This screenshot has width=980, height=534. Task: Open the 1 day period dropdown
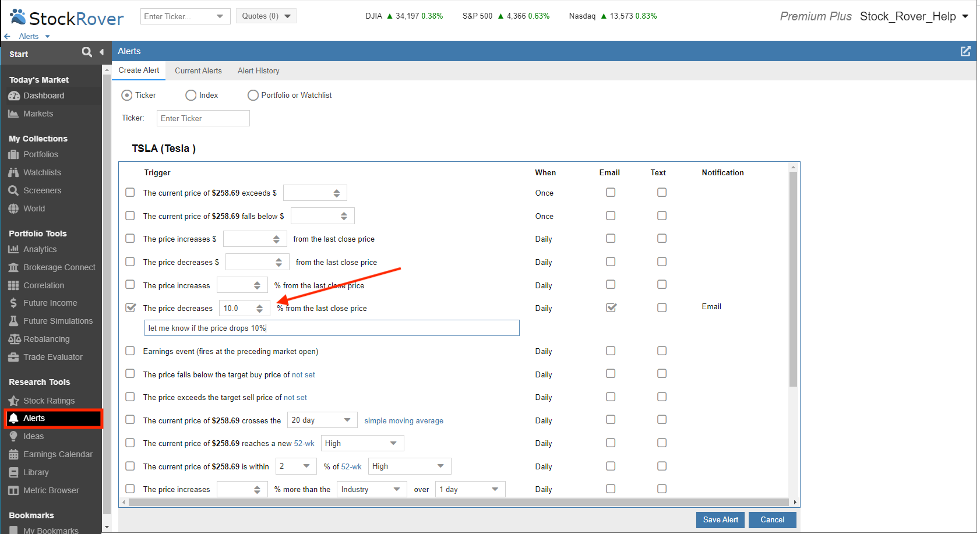click(x=470, y=489)
